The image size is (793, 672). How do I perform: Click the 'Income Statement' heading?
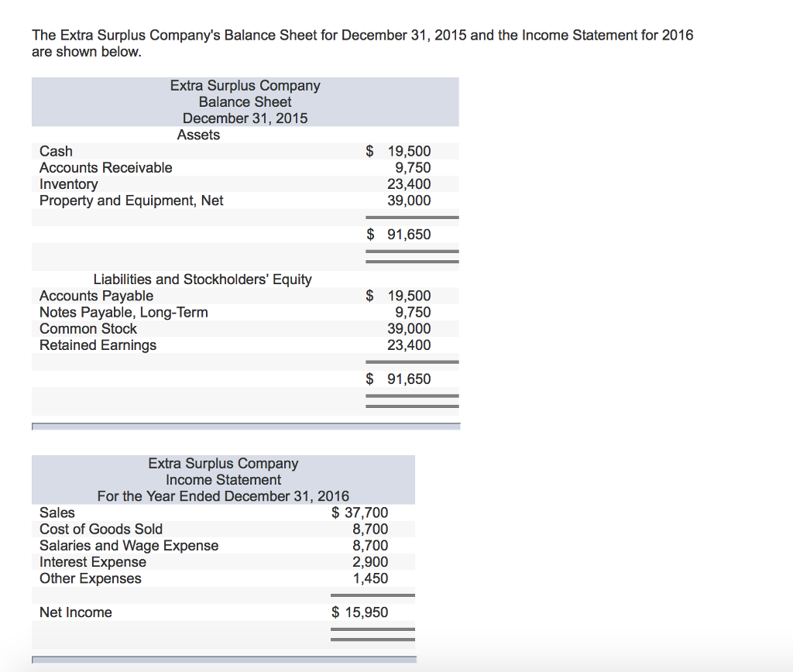(x=223, y=480)
